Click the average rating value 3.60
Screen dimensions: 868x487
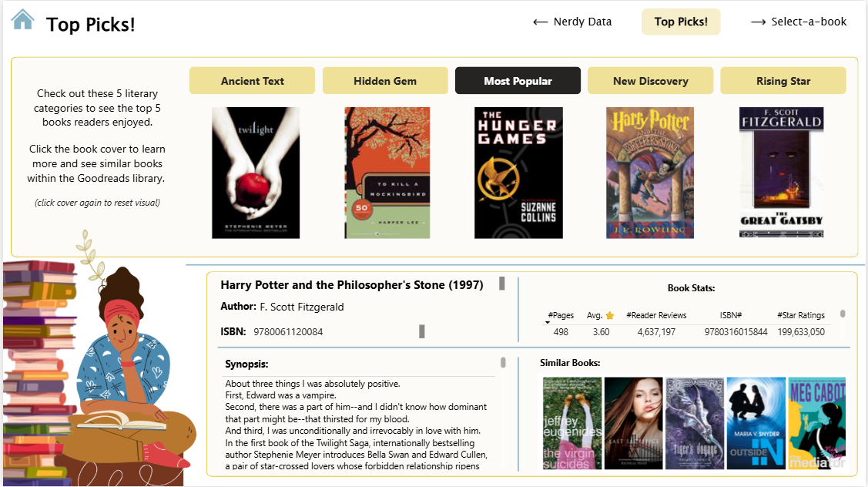point(602,332)
